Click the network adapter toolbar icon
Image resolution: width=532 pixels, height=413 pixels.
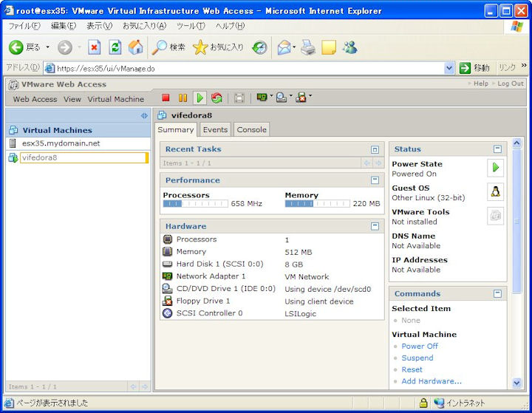click(262, 98)
